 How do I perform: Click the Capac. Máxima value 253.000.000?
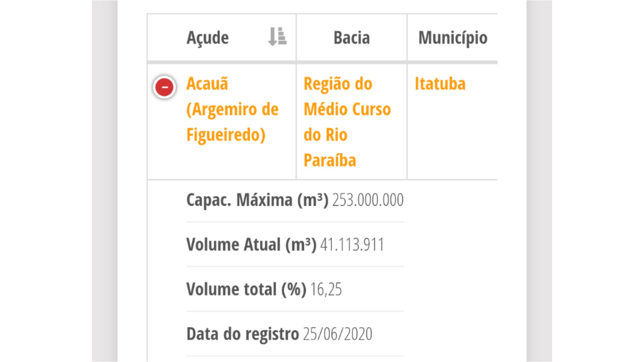tap(368, 200)
